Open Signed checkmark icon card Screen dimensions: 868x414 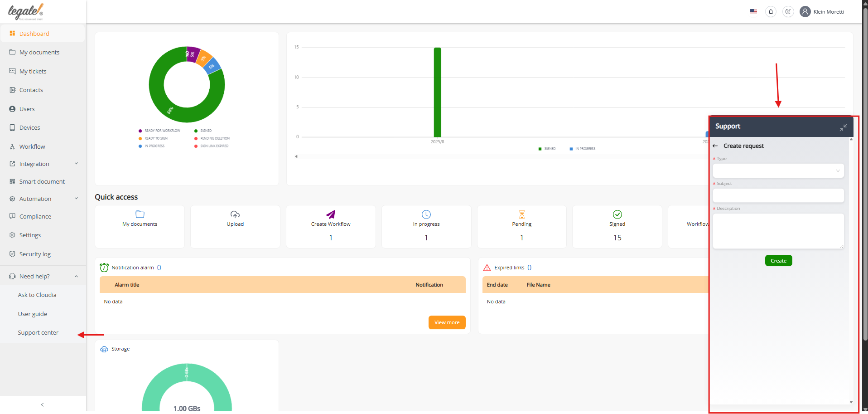[x=617, y=214]
